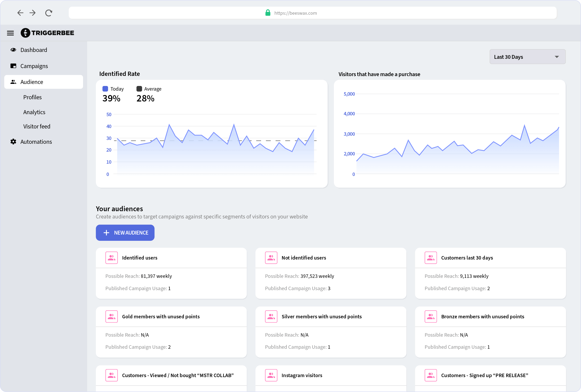This screenshot has height=392, width=581.
Task: Click the Triggerbee logo
Action: [48, 33]
